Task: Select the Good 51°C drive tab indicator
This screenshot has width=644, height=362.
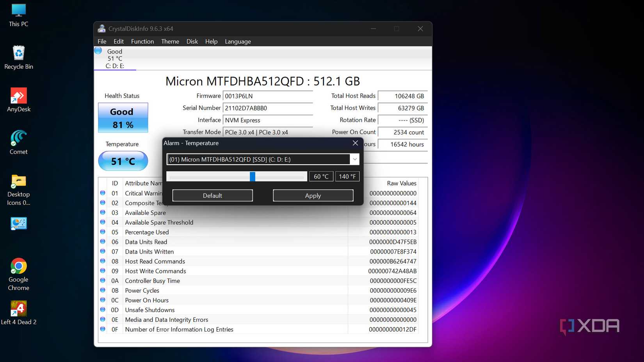Action: point(114,59)
